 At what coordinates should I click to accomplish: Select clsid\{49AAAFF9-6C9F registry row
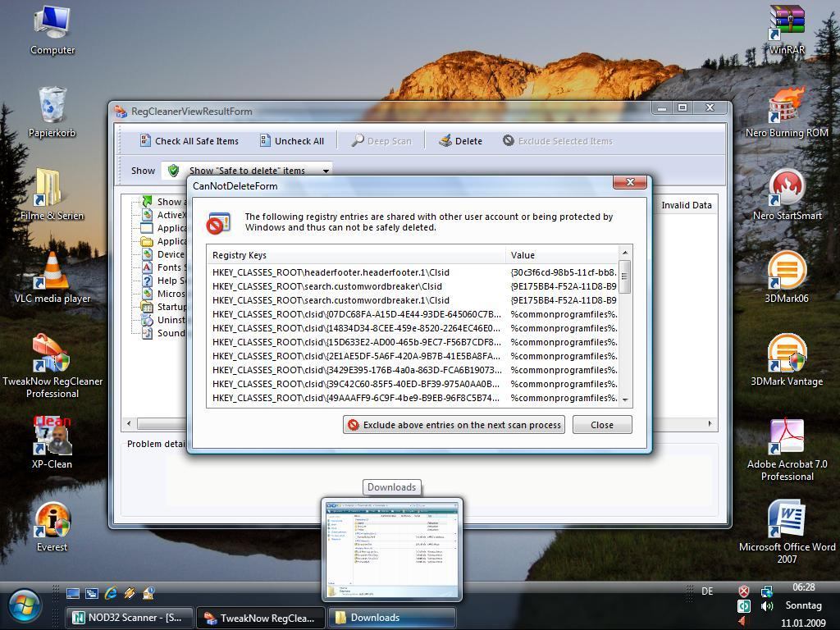[412, 398]
